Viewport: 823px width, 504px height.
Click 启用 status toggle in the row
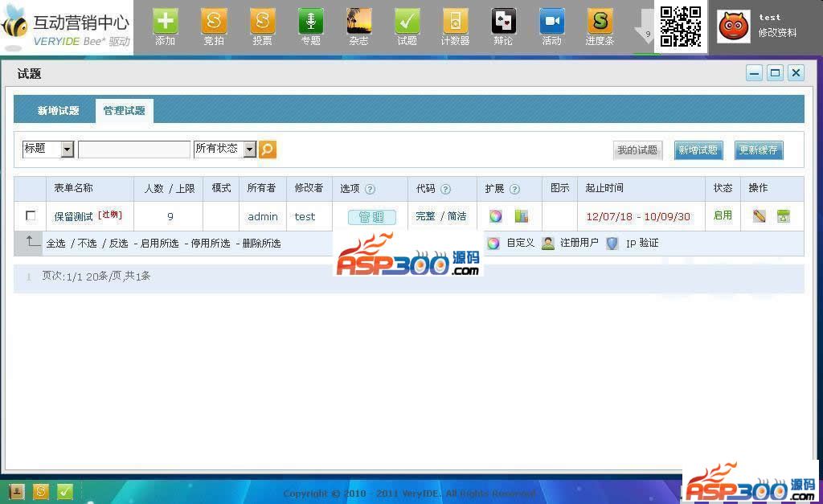pos(723,215)
